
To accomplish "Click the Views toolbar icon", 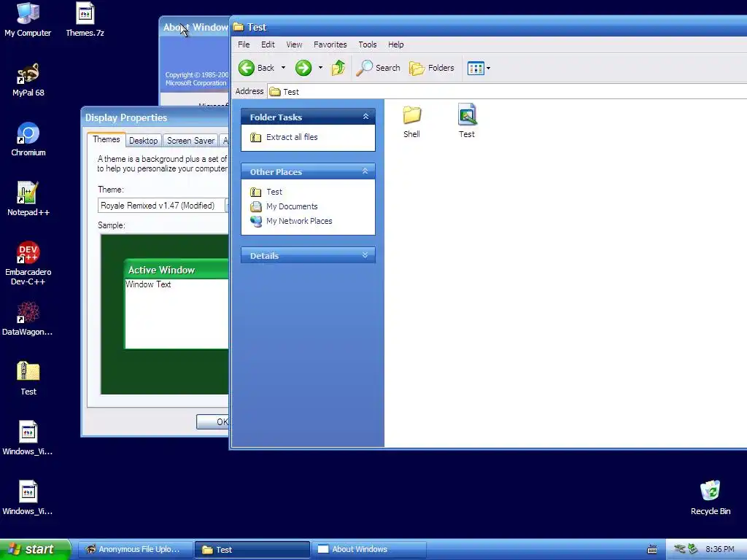I will 476,68.
